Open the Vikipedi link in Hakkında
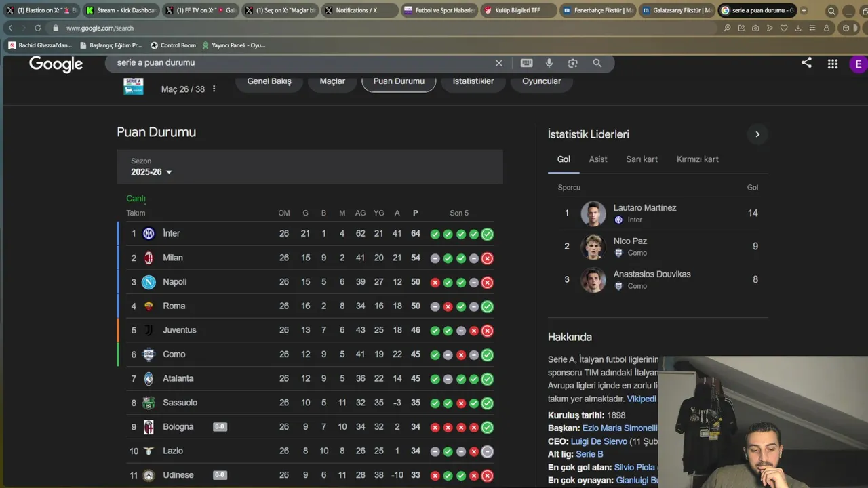Viewport: 868px width, 488px height. pyautogui.click(x=642, y=399)
